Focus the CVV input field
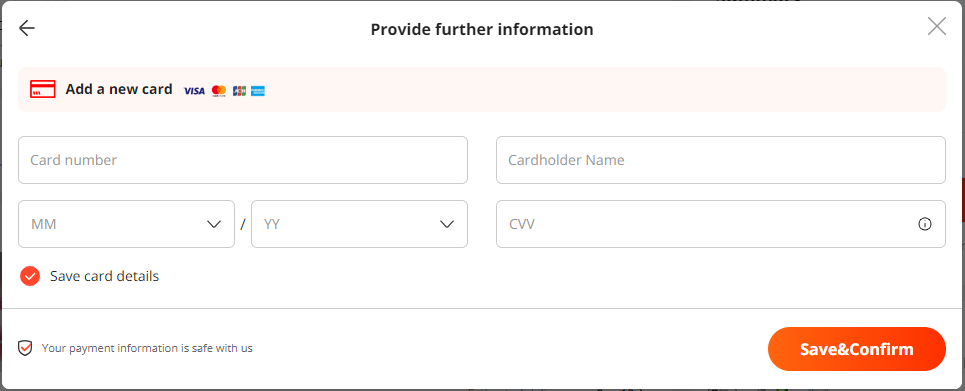The image size is (965, 391). click(x=721, y=224)
